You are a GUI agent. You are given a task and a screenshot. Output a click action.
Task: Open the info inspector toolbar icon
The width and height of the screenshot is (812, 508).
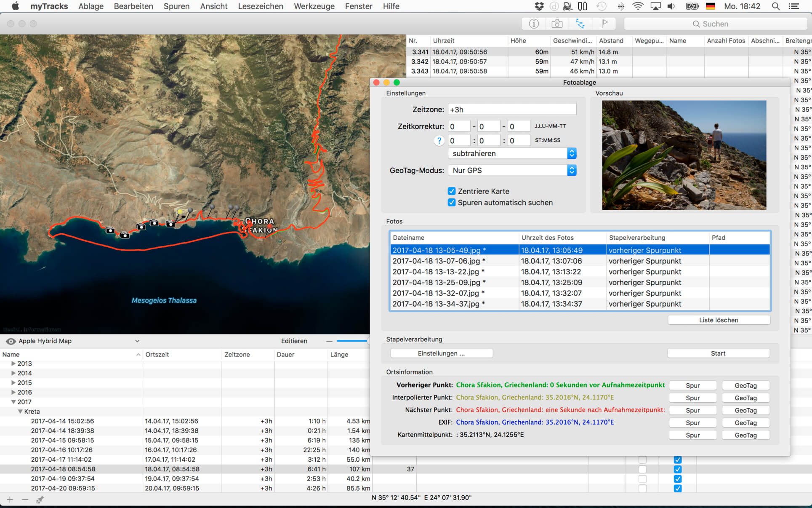(x=533, y=24)
